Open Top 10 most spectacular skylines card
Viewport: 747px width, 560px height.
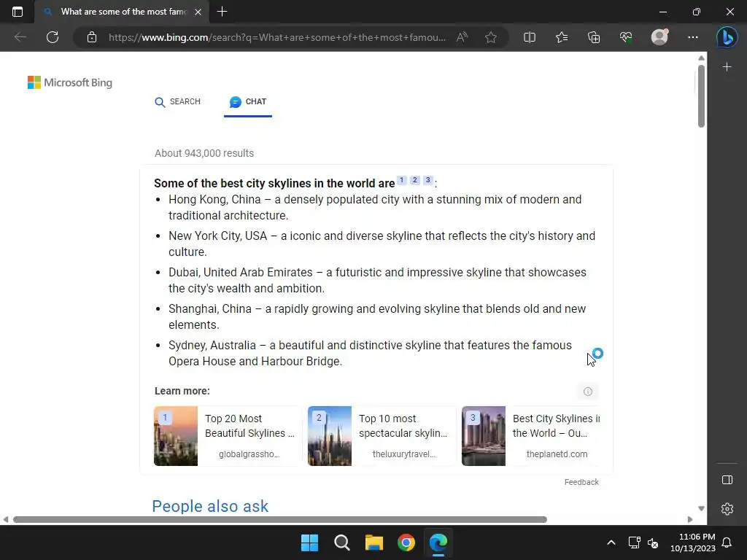coord(381,436)
